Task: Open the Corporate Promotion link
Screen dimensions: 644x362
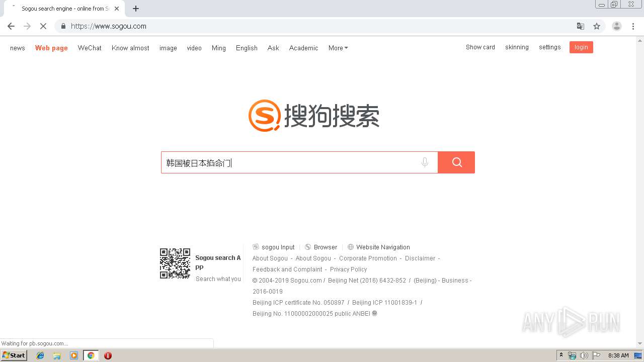Action: tap(368, 258)
